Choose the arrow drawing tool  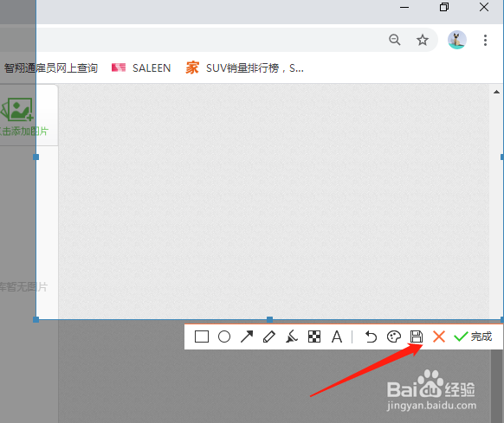click(x=247, y=336)
